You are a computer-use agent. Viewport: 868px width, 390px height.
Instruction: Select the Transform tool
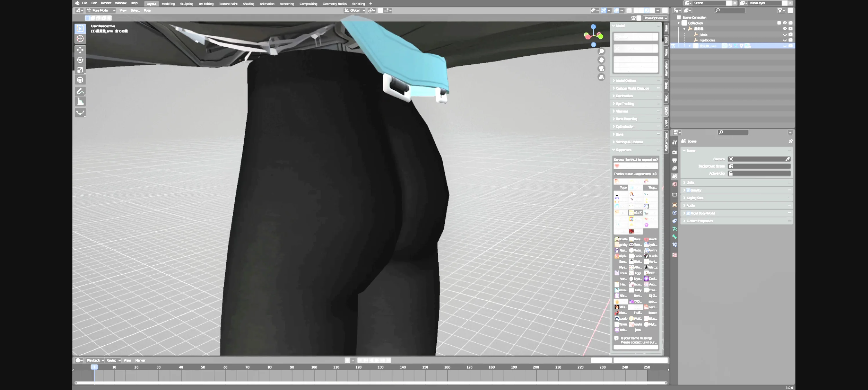80,80
